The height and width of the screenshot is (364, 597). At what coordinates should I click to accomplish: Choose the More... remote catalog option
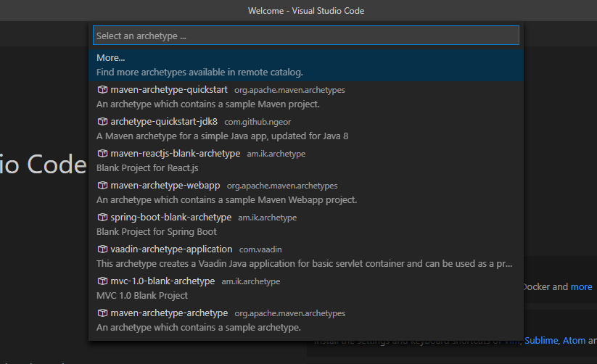(x=305, y=65)
